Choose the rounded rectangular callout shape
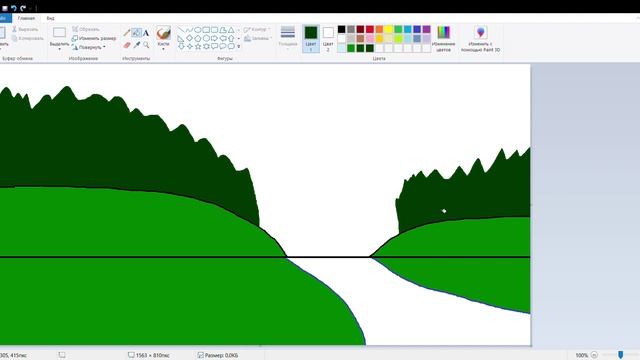The width and height of the screenshot is (640, 360). pyautogui.click(x=214, y=46)
